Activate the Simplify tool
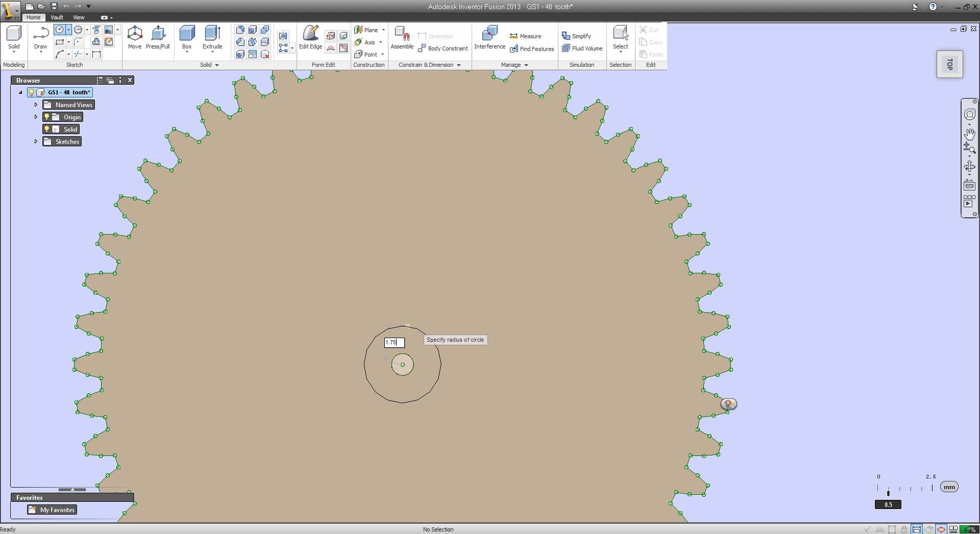This screenshot has height=534, width=980. coord(577,36)
